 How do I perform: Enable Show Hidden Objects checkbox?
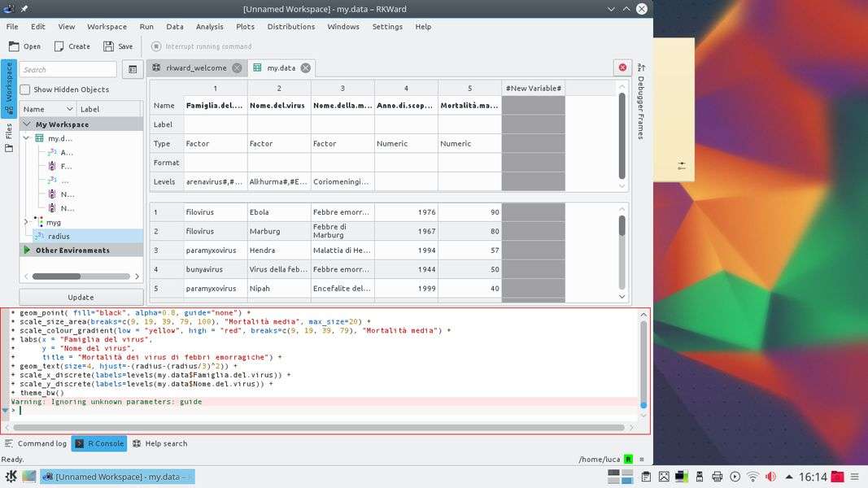click(25, 89)
